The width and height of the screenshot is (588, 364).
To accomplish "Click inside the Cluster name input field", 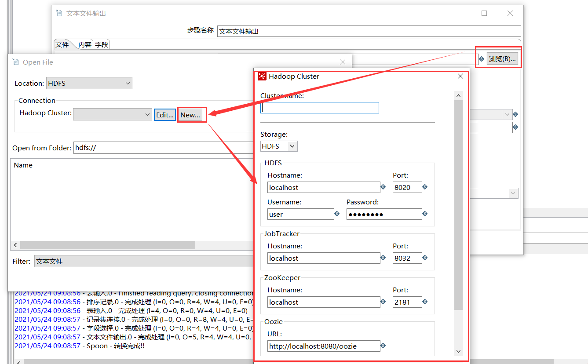I will click(320, 107).
